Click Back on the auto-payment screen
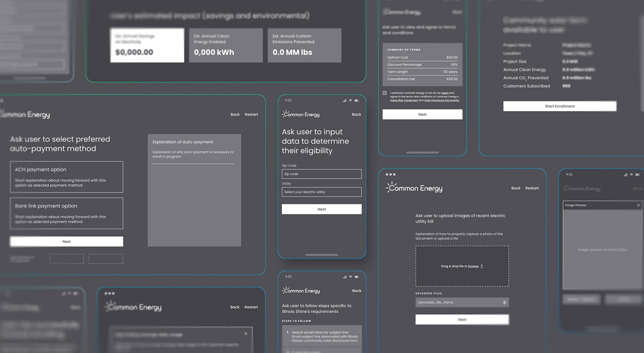Image resolution: width=644 pixels, height=353 pixels. [x=235, y=114]
